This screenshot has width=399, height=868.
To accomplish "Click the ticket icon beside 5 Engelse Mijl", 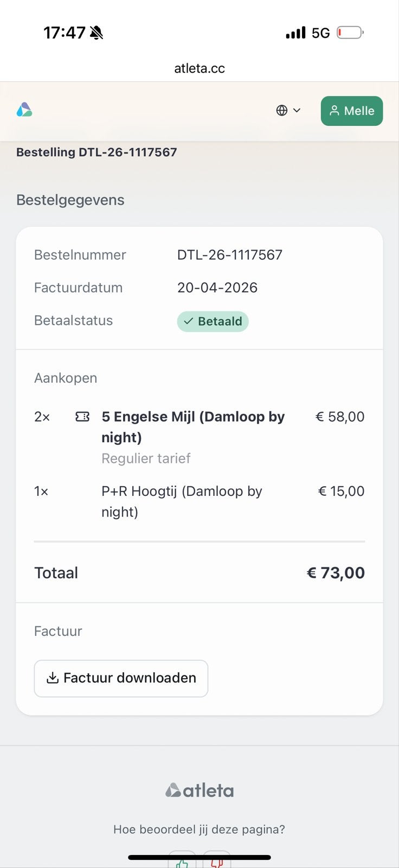I will 82,417.
